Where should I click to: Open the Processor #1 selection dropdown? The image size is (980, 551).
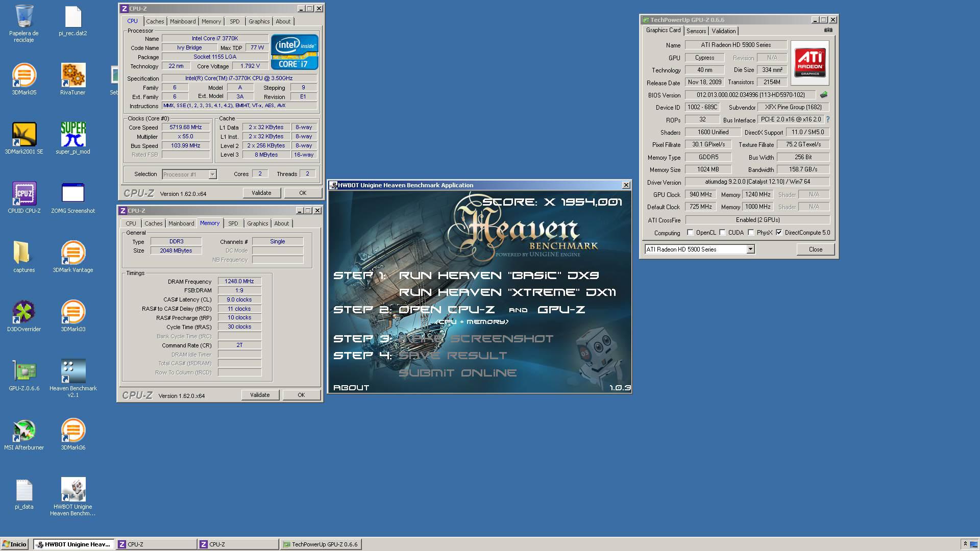(x=189, y=174)
